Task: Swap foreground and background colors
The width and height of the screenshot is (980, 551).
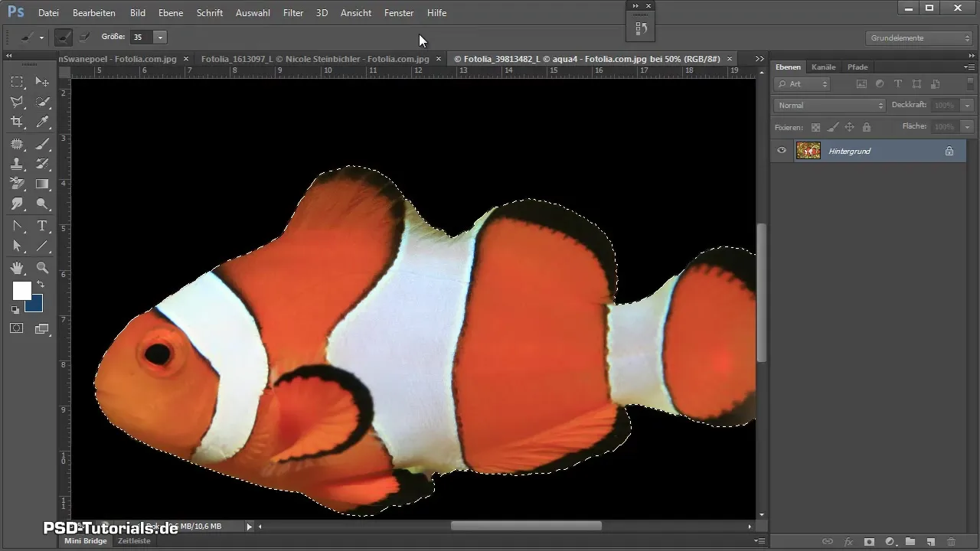Action: tap(41, 284)
